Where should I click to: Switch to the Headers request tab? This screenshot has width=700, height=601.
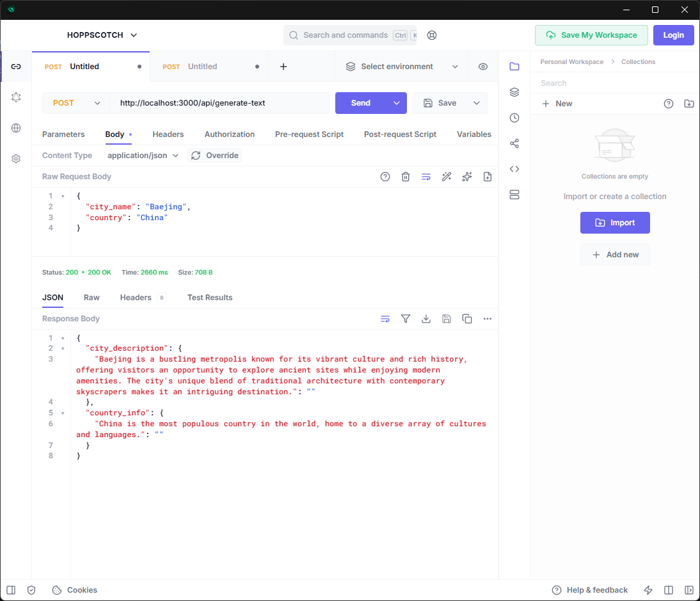click(x=168, y=134)
